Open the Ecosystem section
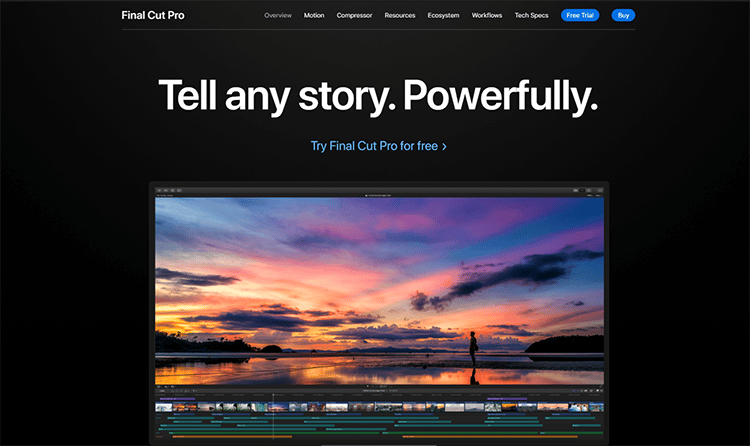This screenshot has width=750, height=446. [446, 16]
